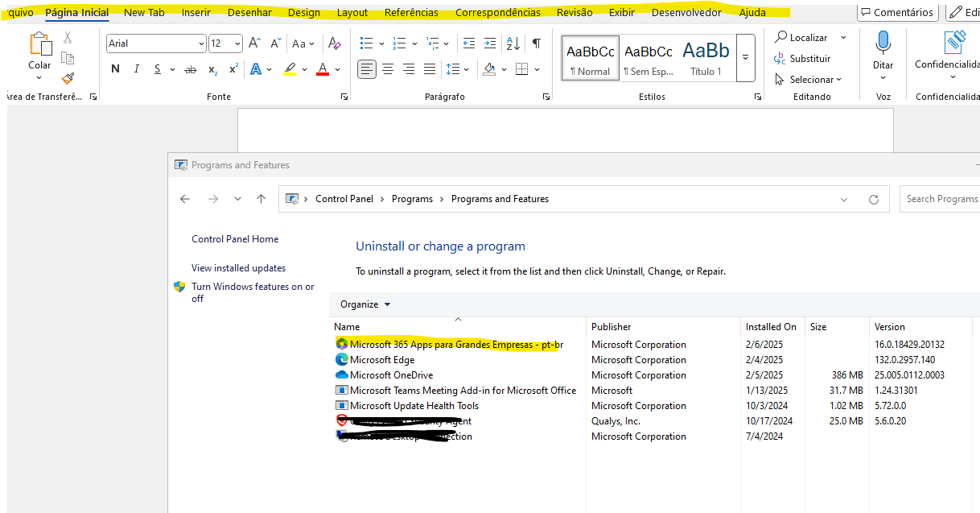The height and width of the screenshot is (513, 980).
Task: Click the bullet list icon
Action: (367, 43)
